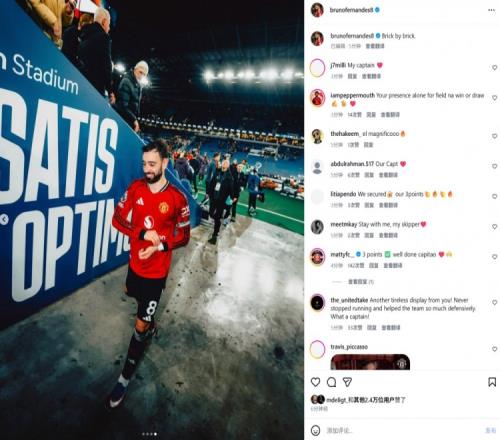View list of users who liked
This screenshot has width=500, height=440.
tap(365, 399)
